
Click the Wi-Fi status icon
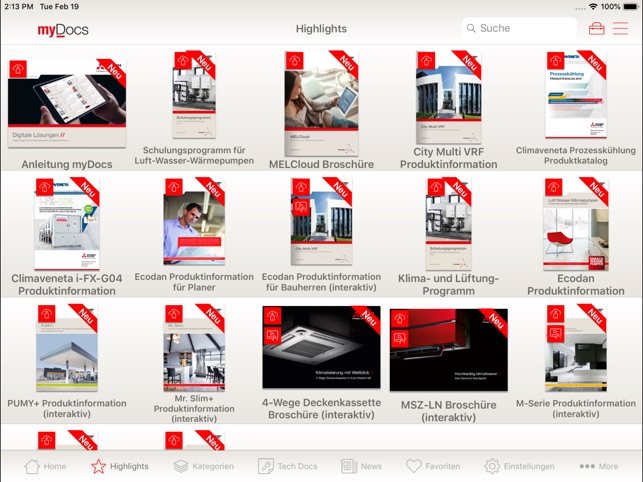coord(593,7)
